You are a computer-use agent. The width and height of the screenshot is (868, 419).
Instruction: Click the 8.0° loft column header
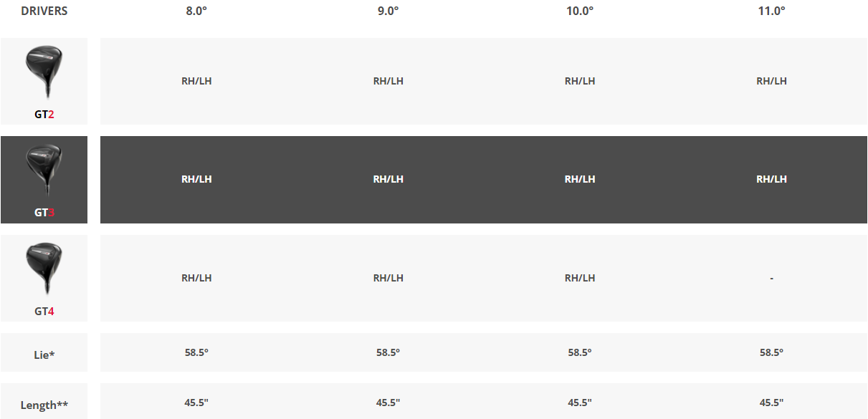coord(196,11)
